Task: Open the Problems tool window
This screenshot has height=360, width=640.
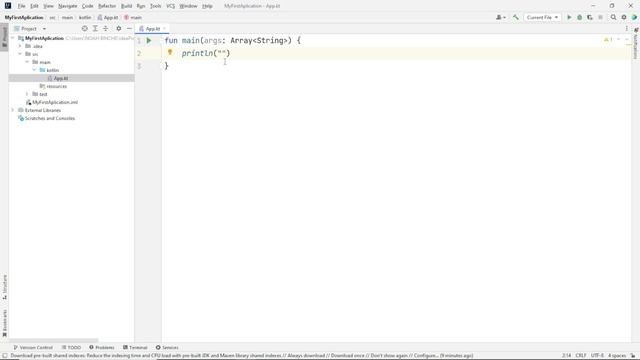Action: tap(102, 347)
